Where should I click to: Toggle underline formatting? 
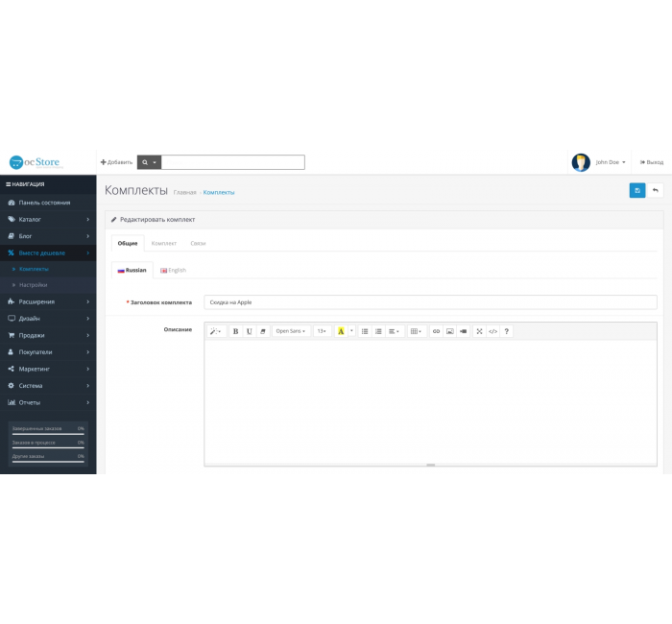[249, 331]
